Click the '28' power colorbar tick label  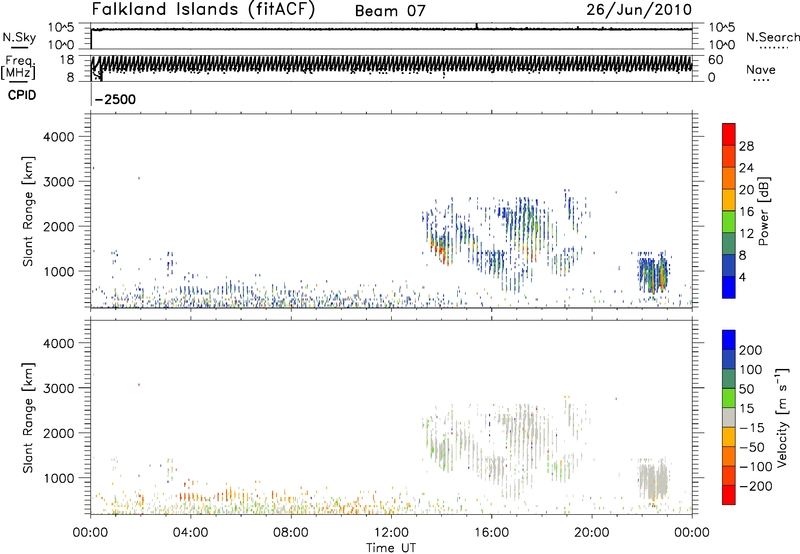[746, 146]
